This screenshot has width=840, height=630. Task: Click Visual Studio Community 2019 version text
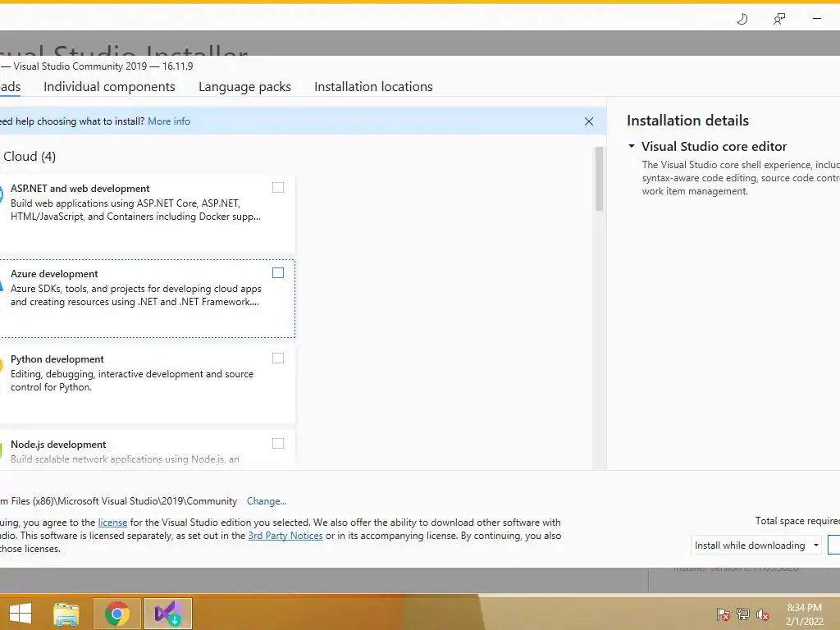(103, 66)
